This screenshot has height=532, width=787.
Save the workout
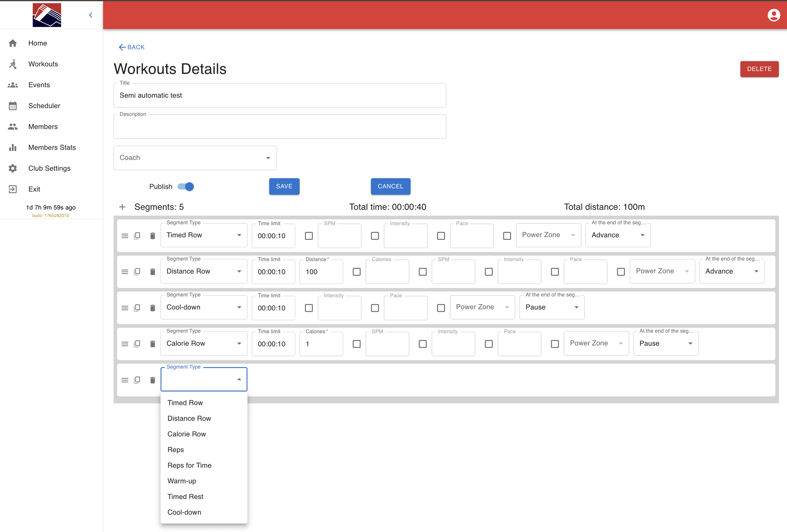[x=284, y=186]
